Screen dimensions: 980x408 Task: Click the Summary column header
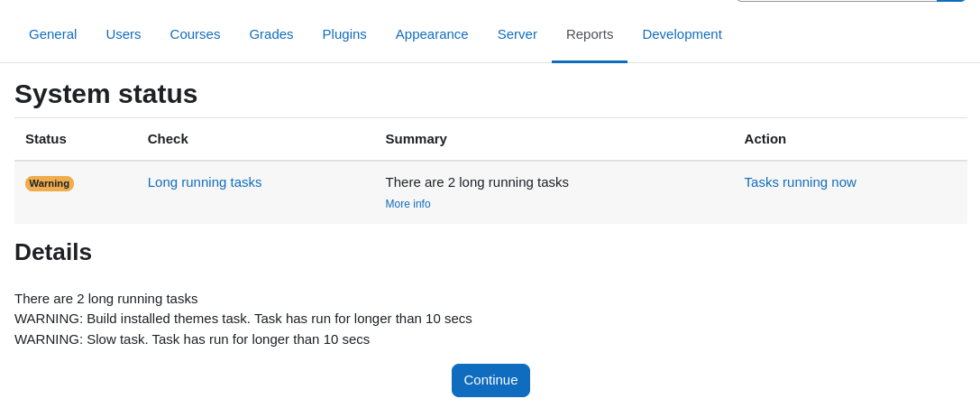point(416,139)
